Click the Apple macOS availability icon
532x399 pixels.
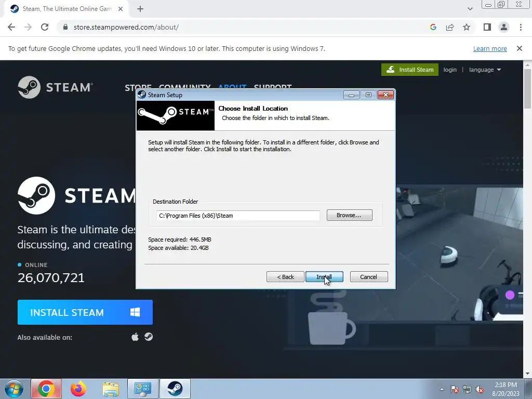point(135,337)
